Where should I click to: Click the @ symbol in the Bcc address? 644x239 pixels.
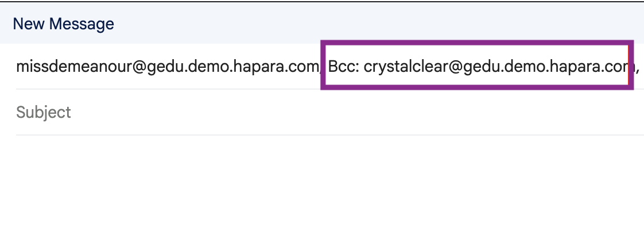[x=455, y=66]
